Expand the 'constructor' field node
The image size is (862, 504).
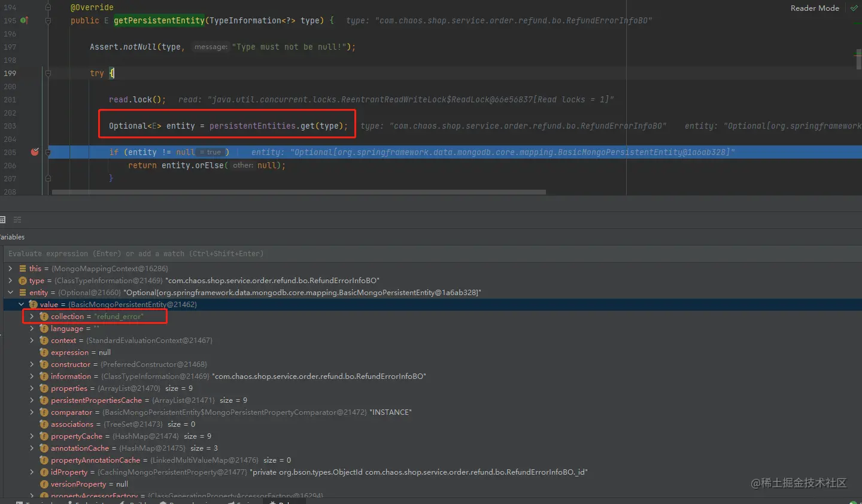click(32, 365)
